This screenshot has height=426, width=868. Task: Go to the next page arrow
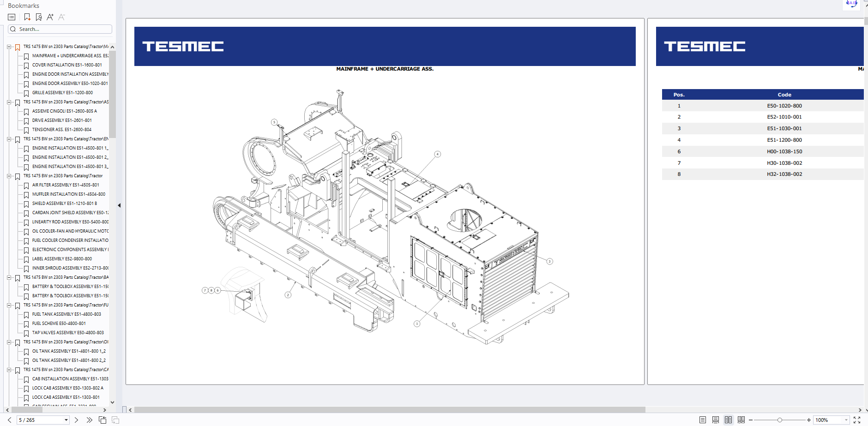[76, 420]
